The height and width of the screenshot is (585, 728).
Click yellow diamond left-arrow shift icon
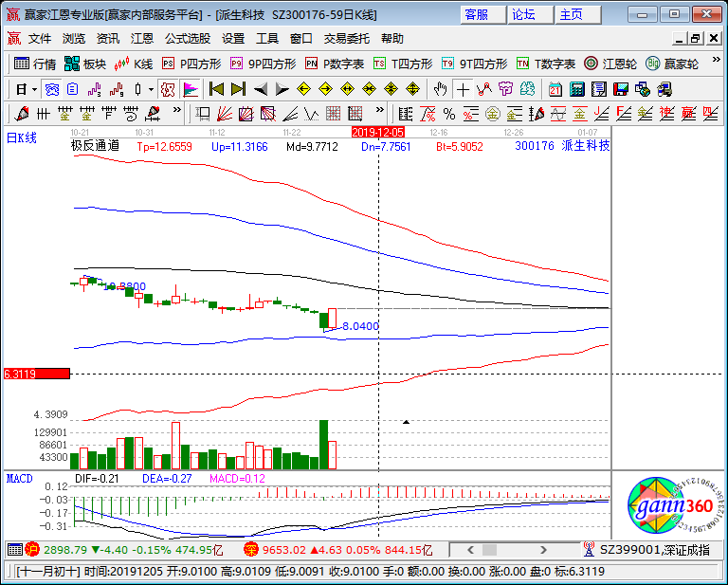pos(303,89)
